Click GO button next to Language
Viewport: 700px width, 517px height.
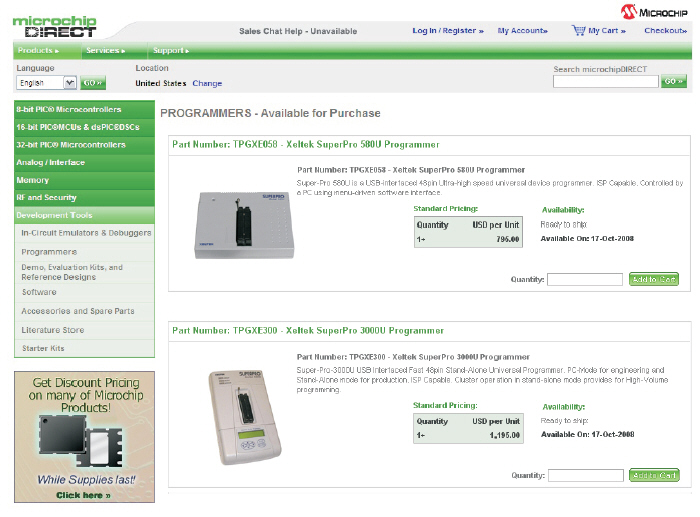[93, 83]
